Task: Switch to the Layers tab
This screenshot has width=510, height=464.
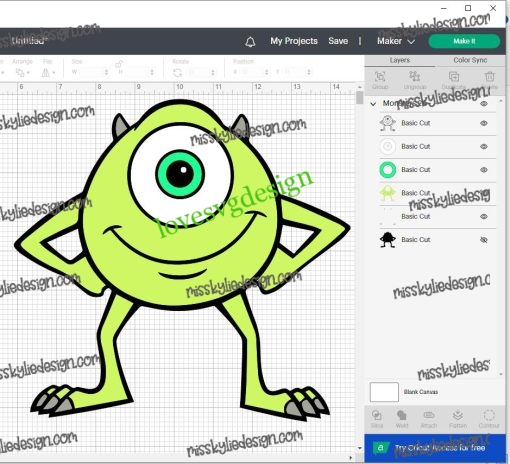Action: (400, 60)
